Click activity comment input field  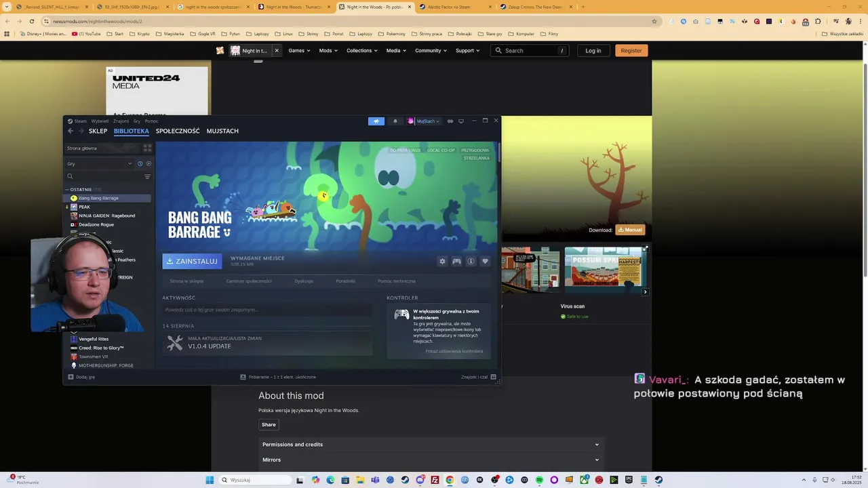tap(267, 310)
